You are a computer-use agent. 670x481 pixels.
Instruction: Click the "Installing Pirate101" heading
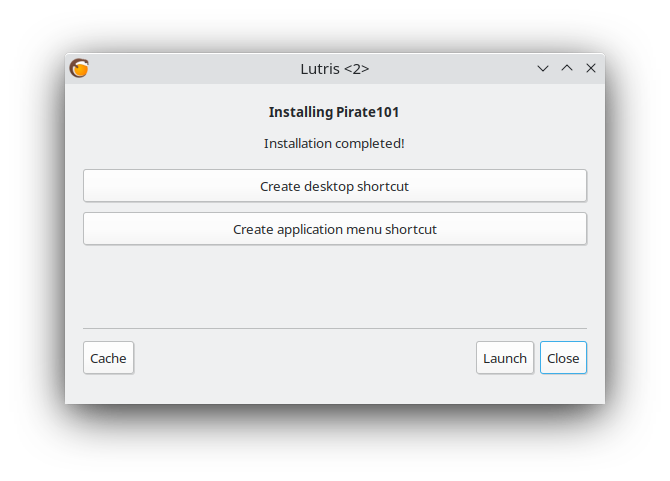[334, 112]
